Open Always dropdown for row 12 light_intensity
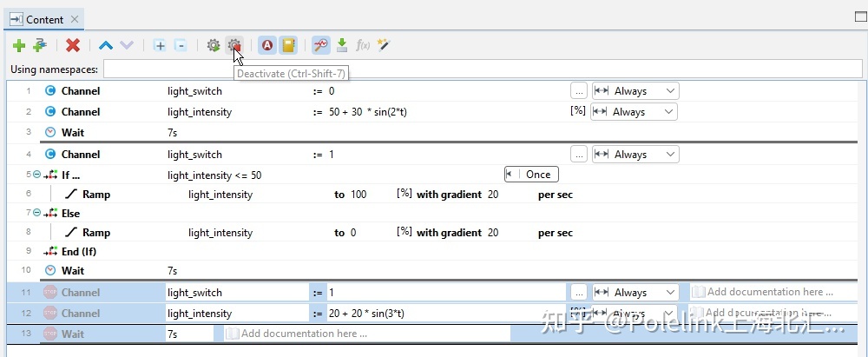 click(x=634, y=314)
